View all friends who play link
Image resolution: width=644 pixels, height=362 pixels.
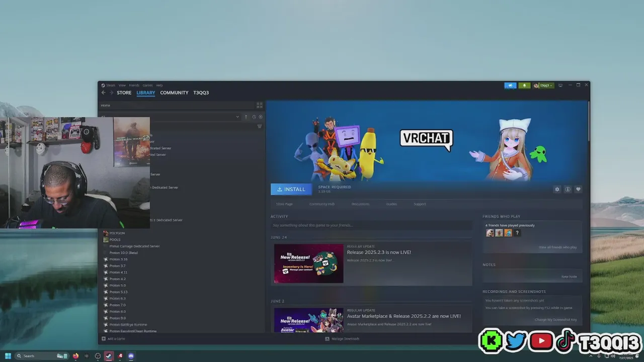(x=557, y=247)
